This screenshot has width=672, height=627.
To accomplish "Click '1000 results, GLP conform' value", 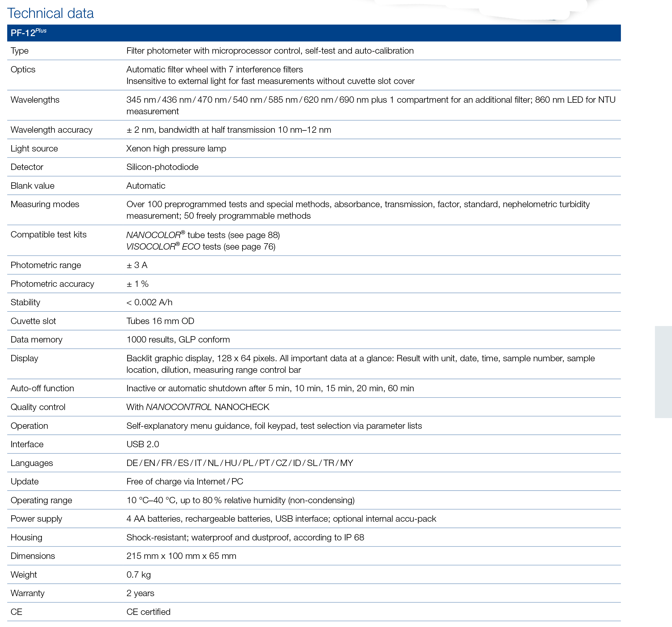I will 178,340.
